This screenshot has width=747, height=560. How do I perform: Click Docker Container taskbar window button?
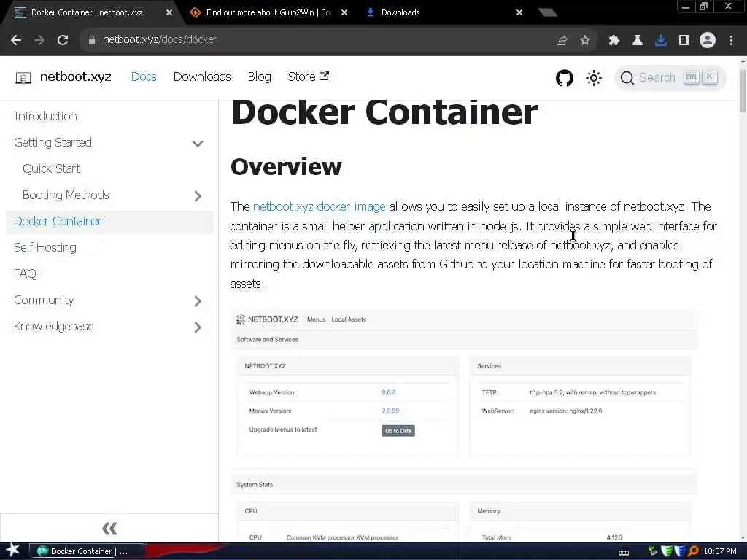point(87,551)
